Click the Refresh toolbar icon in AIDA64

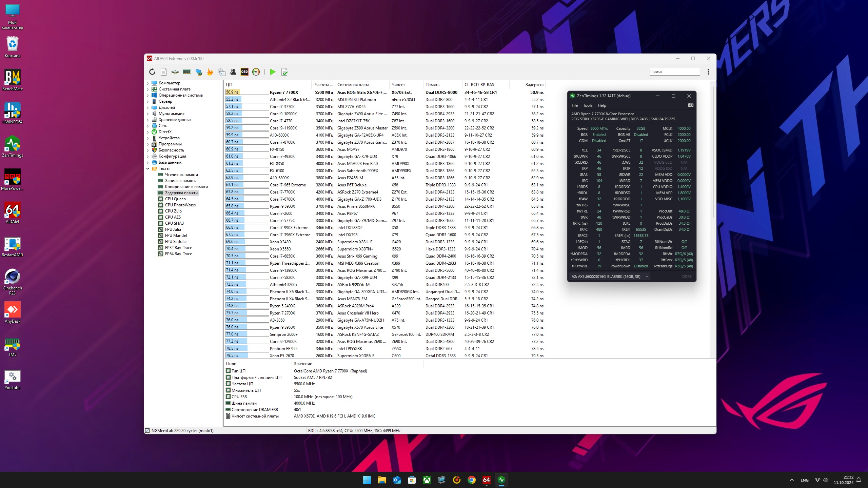tap(152, 72)
